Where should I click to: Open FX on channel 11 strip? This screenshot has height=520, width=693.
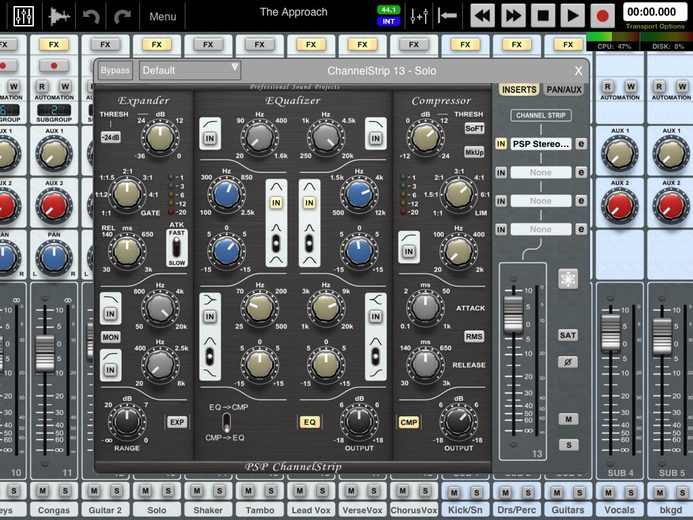pyautogui.click(x=54, y=44)
